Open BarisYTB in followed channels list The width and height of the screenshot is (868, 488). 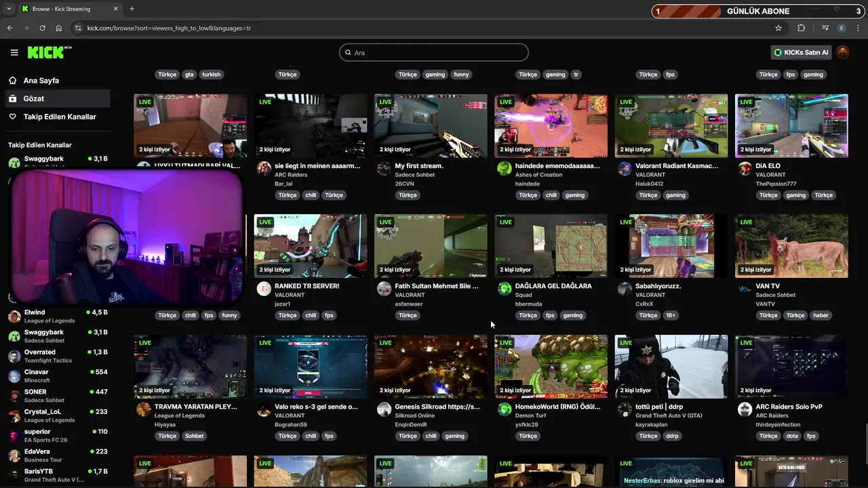click(x=58, y=475)
